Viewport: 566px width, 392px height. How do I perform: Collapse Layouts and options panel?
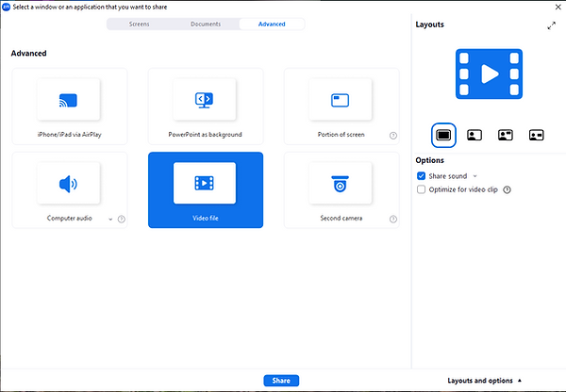pos(485,381)
